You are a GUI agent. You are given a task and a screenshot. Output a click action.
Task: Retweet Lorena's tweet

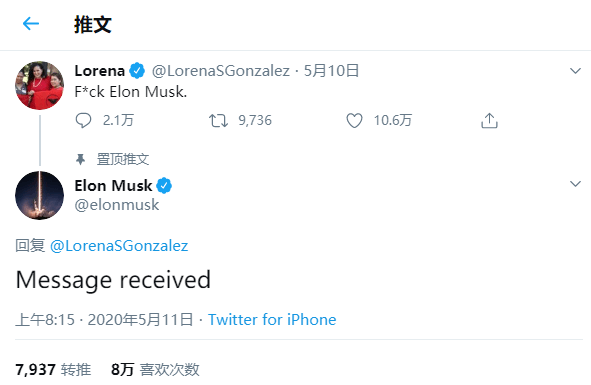[218, 121]
